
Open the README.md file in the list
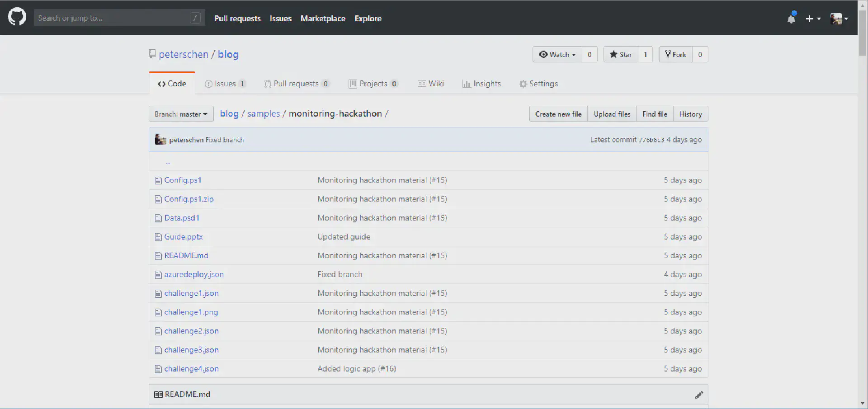186,256
